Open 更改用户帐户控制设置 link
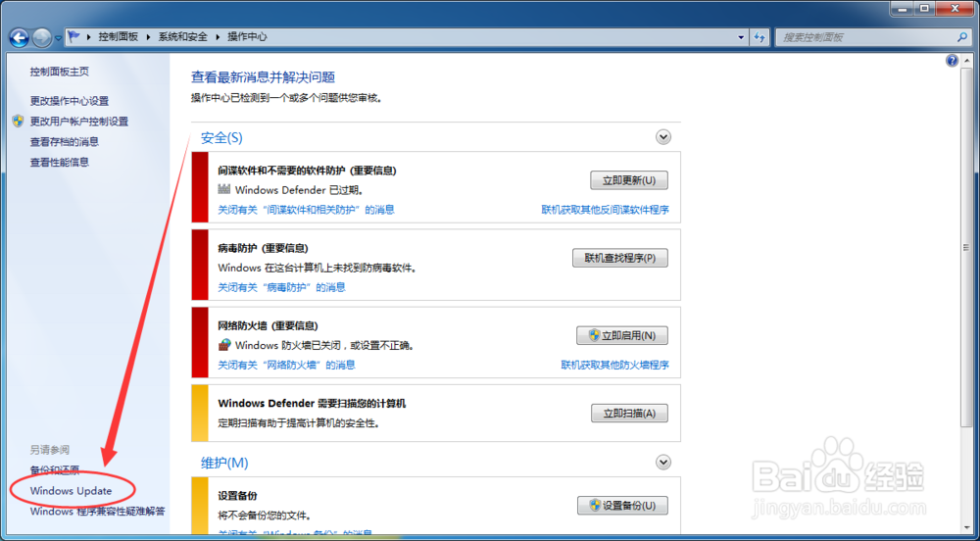Image resolution: width=980 pixels, height=541 pixels. [79, 122]
